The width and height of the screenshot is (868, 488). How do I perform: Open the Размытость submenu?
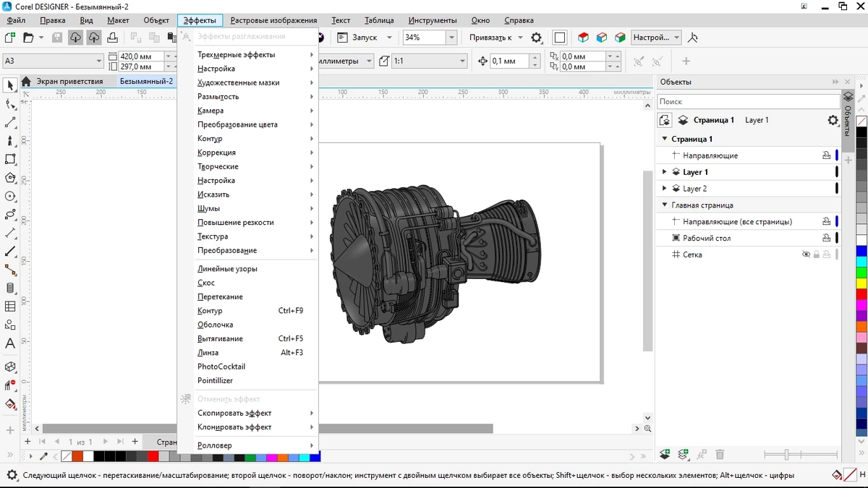[x=248, y=96]
